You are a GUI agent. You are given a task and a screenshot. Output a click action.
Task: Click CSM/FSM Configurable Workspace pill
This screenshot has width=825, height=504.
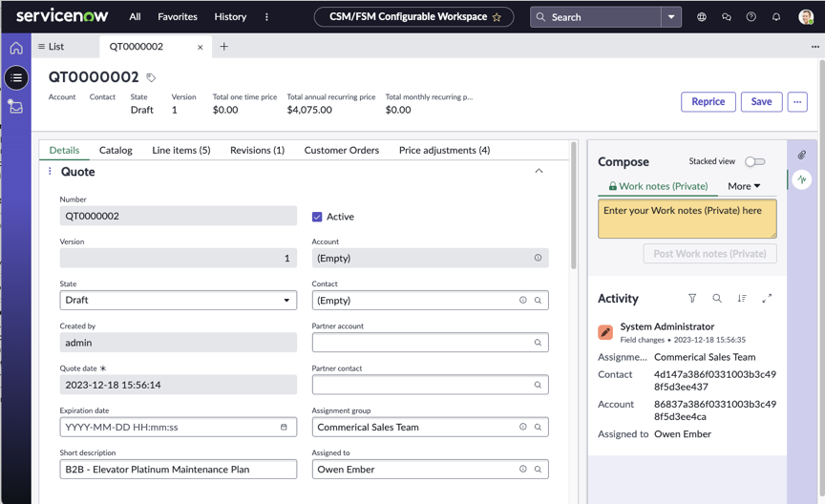(x=413, y=17)
